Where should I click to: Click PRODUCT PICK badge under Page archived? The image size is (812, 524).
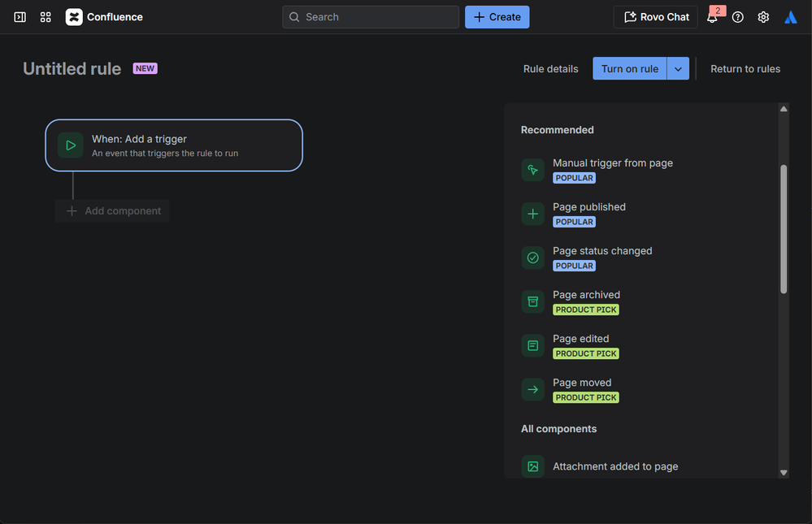pyautogui.click(x=586, y=310)
